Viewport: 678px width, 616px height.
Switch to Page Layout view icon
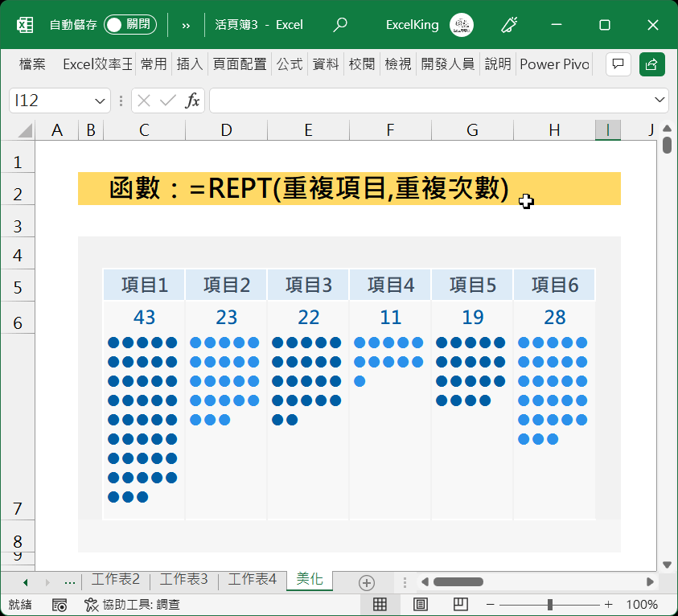420,605
